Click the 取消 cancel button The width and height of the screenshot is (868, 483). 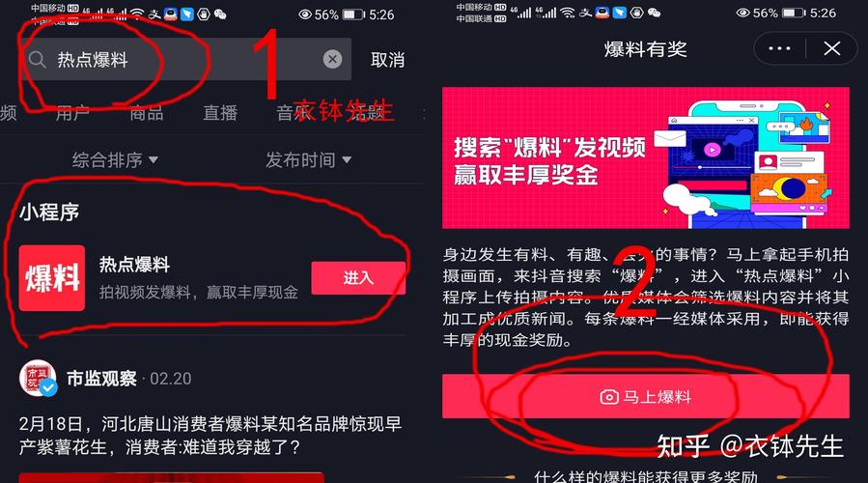[x=387, y=59]
